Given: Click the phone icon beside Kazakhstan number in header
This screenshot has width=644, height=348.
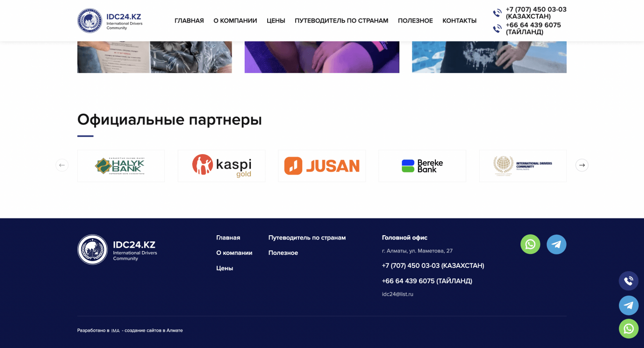Looking at the screenshot, I should [497, 13].
